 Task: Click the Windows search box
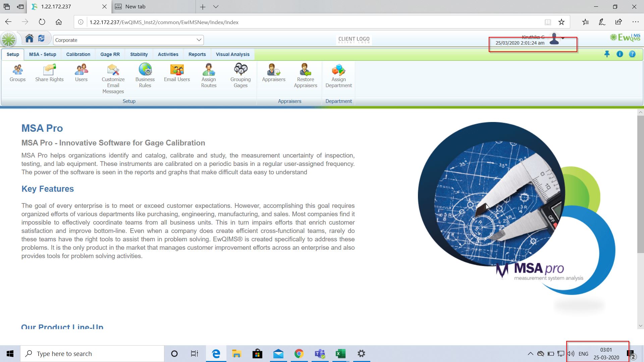pyautogui.click(x=92, y=354)
